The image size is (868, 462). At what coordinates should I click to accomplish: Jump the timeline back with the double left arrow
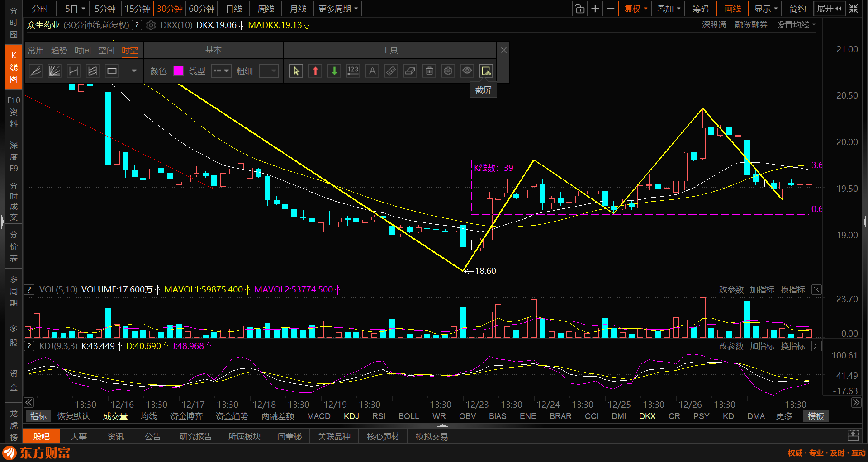[x=29, y=403]
